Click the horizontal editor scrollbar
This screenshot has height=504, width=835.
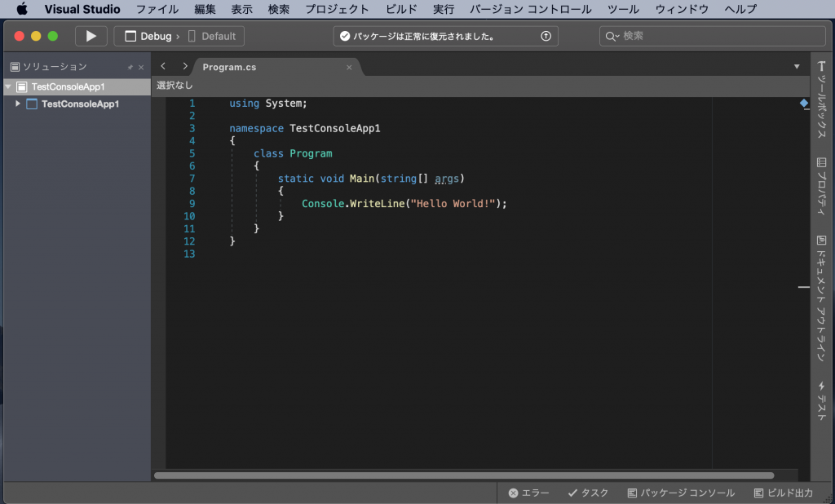464,475
